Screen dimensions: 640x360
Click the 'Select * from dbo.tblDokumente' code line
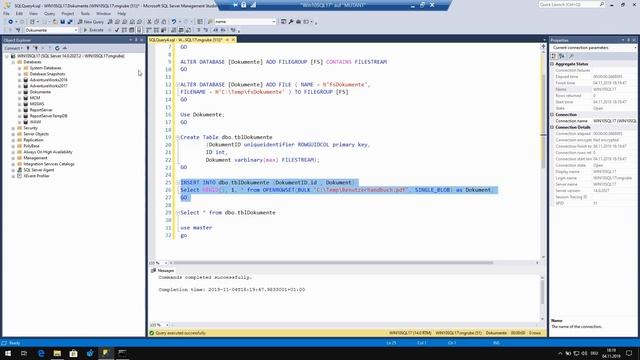pyautogui.click(x=228, y=213)
